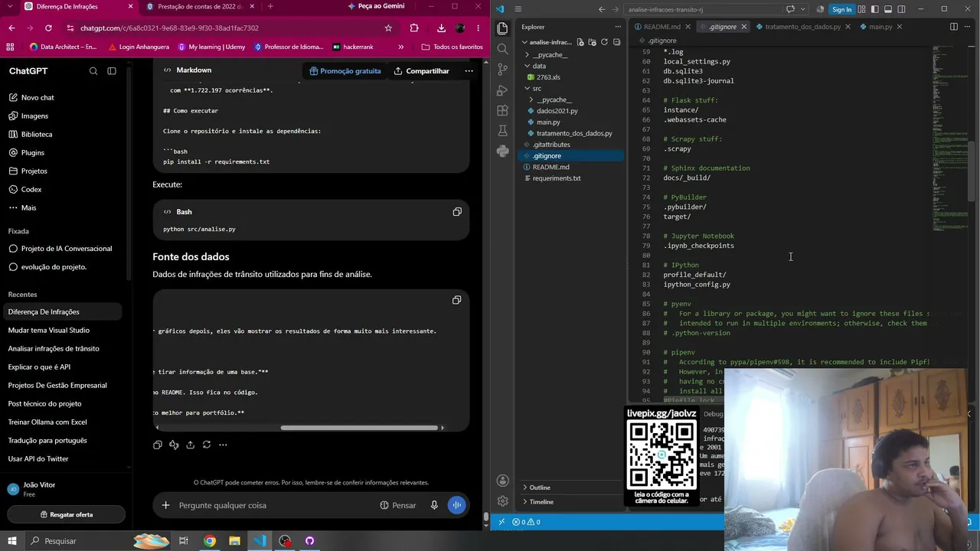This screenshot has width=980, height=551.
Task: Click Sign In in VS Code
Action: click(x=841, y=9)
